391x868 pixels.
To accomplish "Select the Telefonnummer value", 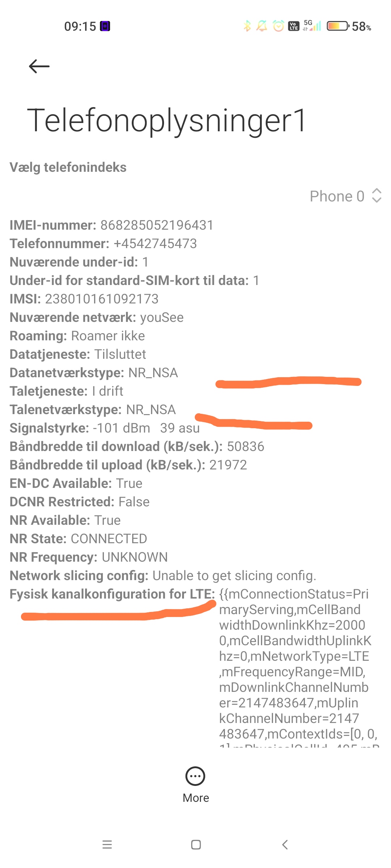I will click(x=155, y=243).
